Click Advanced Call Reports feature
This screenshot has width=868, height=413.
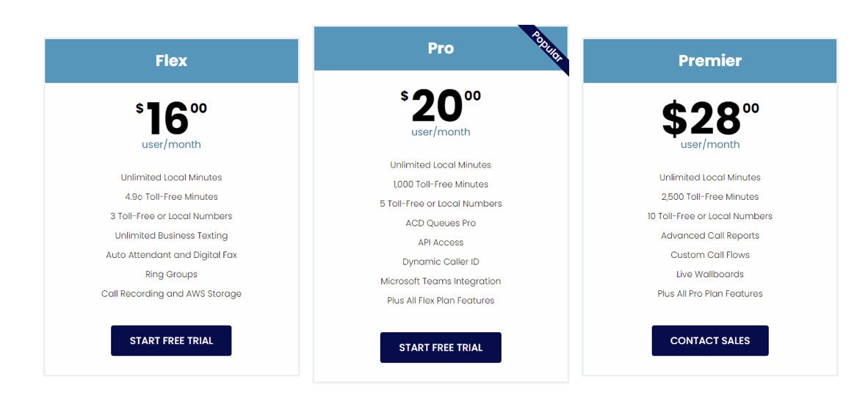(x=709, y=236)
